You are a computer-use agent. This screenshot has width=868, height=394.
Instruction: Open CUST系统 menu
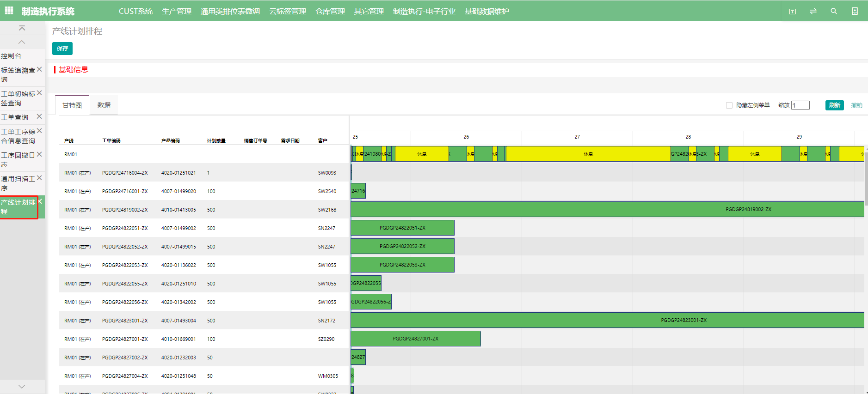[x=135, y=11]
